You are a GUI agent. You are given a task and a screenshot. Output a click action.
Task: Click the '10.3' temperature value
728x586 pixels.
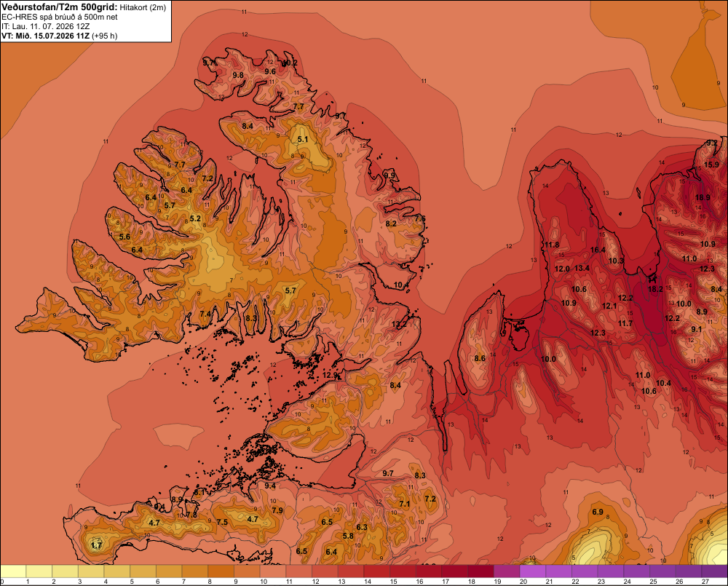[x=616, y=261]
